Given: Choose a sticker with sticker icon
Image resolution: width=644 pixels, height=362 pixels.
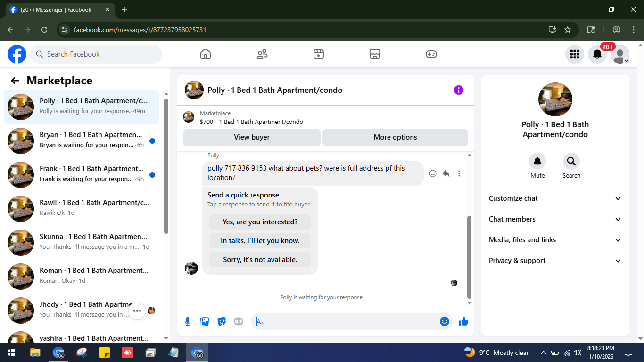Looking at the screenshot, I should click(x=222, y=321).
